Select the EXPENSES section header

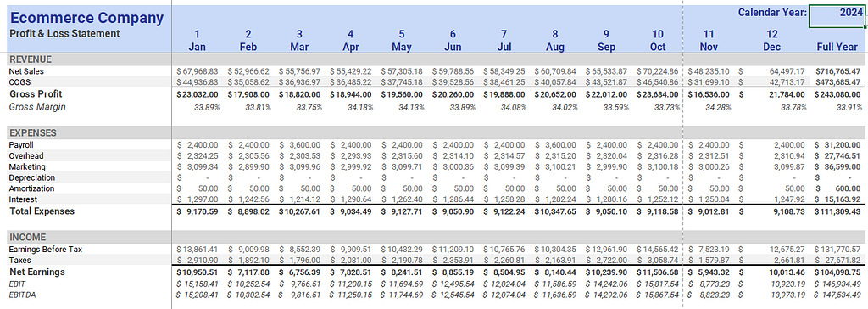tap(33, 133)
